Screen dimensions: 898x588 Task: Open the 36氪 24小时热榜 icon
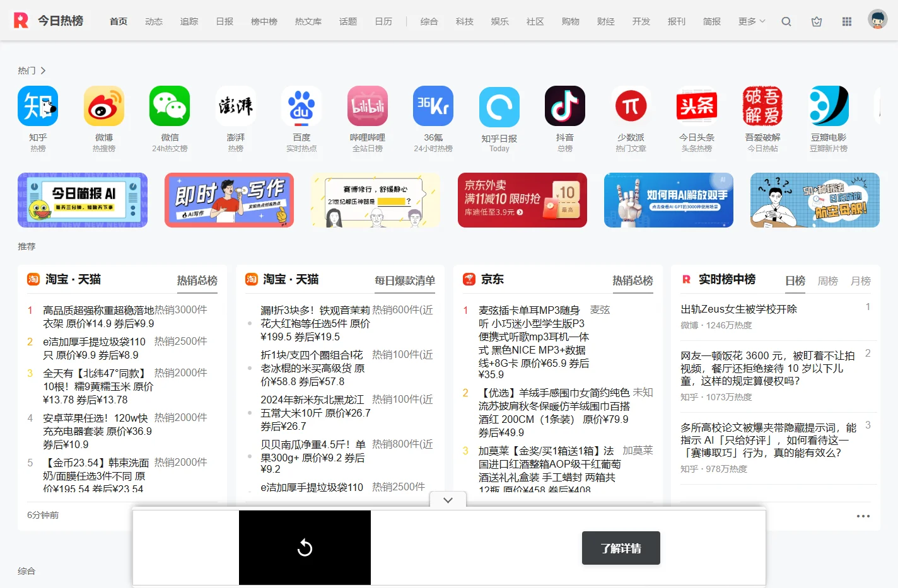(433, 106)
